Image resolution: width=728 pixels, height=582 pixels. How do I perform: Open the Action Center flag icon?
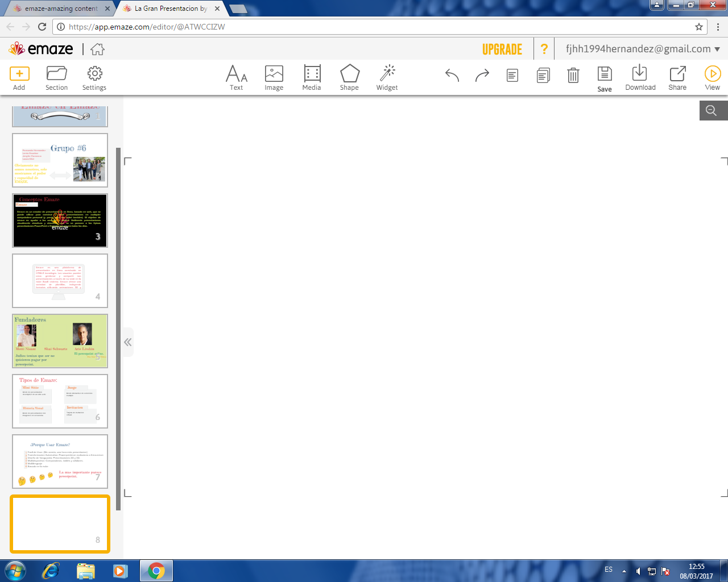pyautogui.click(x=665, y=571)
